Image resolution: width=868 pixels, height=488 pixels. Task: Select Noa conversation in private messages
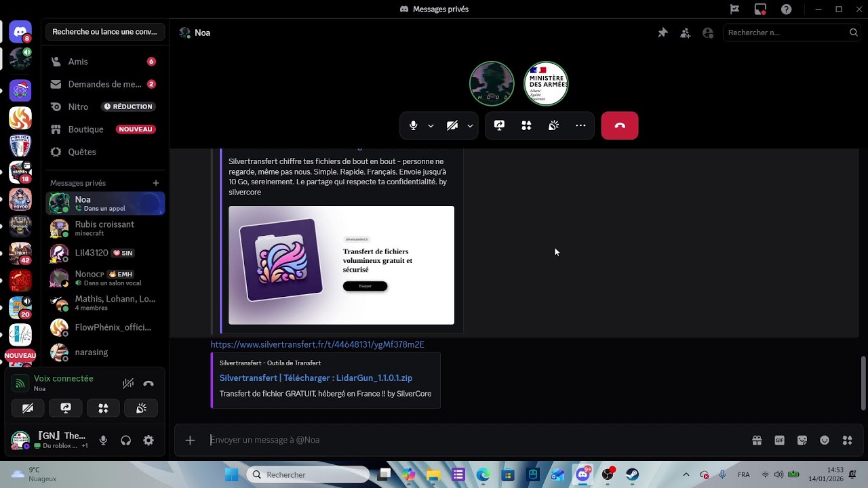(x=105, y=203)
